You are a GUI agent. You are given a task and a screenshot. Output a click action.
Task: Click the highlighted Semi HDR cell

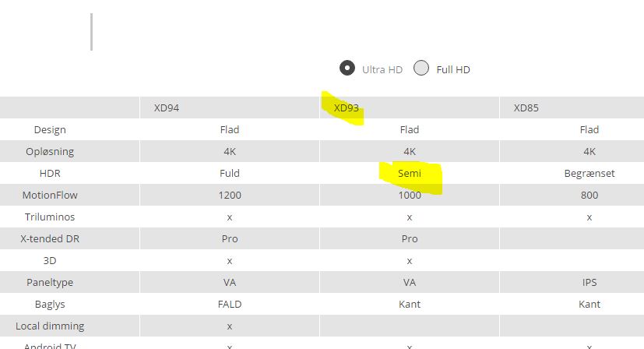[410, 174]
